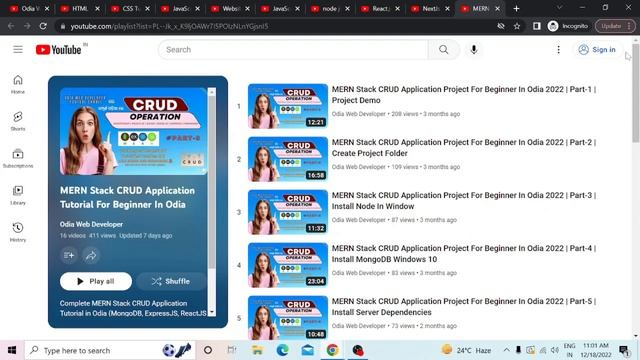Viewport: 640px width, 360px height.
Task: Reload the page in Chrome
Action: coord(43,26)
